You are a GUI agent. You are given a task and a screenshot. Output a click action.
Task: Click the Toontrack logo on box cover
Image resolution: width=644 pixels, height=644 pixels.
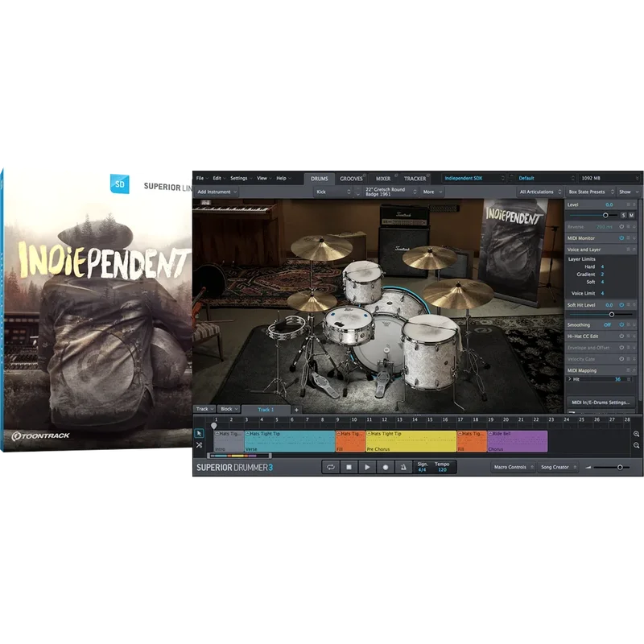(40, 436)
